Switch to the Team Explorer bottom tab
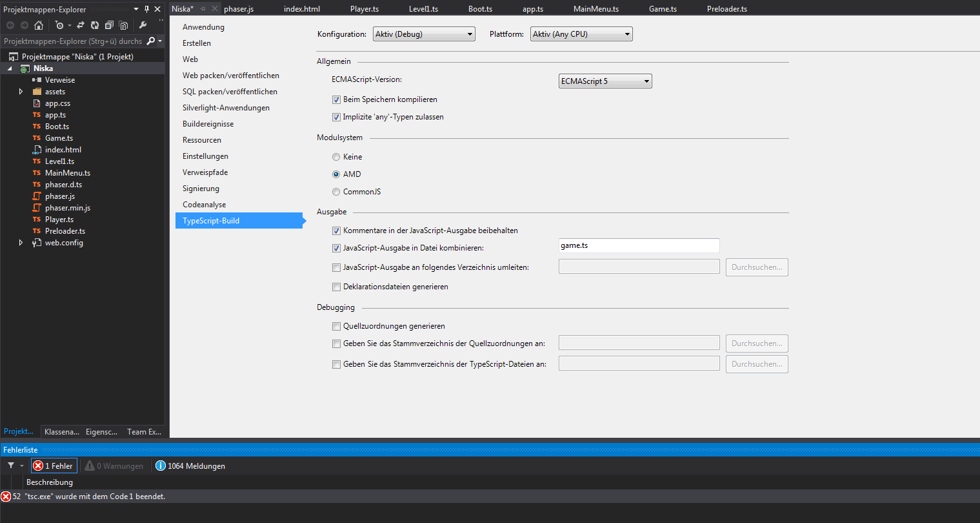The image size is (980, 523). pos(145,432)
